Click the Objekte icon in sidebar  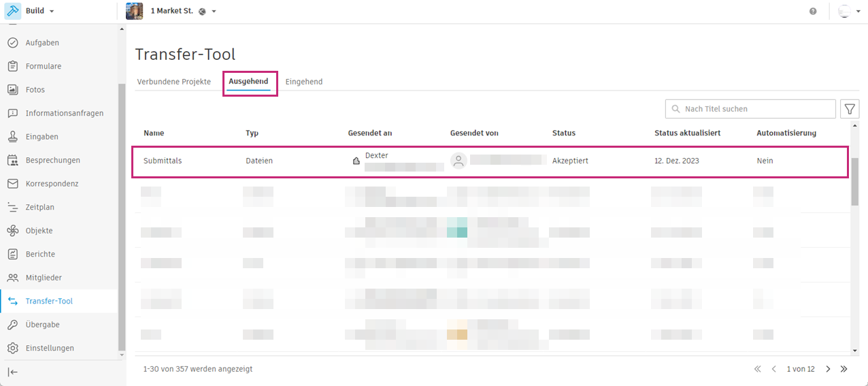[12, 231]
